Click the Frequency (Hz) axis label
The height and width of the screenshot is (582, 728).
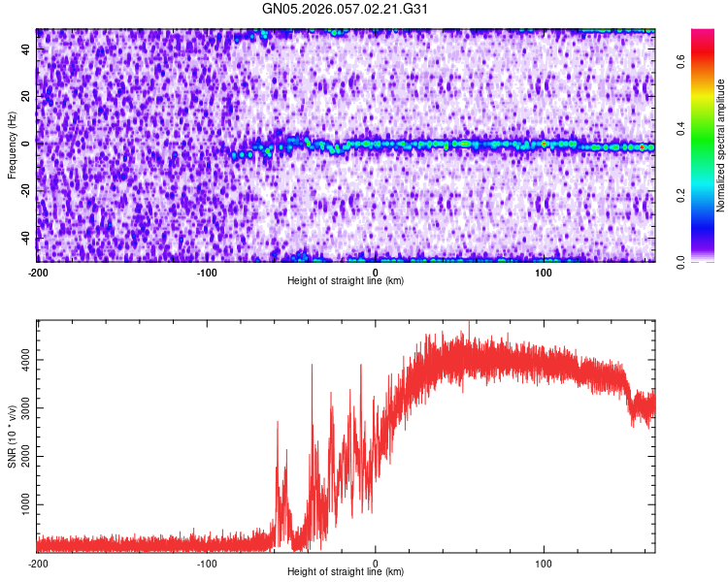pos(12,145)
